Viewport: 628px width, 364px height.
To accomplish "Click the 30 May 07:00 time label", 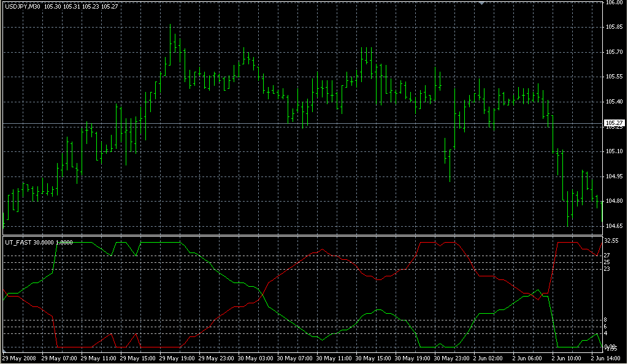I will (x=295, y=358).
